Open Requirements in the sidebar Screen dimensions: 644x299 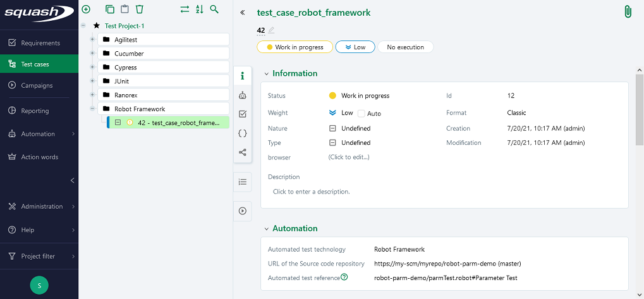[x=40, y=43]
